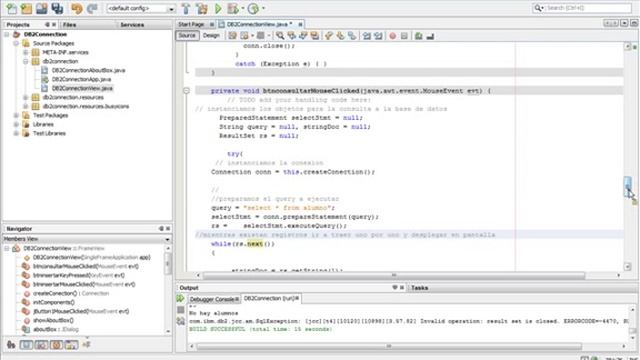Select showAboutBox() in Navigator

click(x=53, y=320)
